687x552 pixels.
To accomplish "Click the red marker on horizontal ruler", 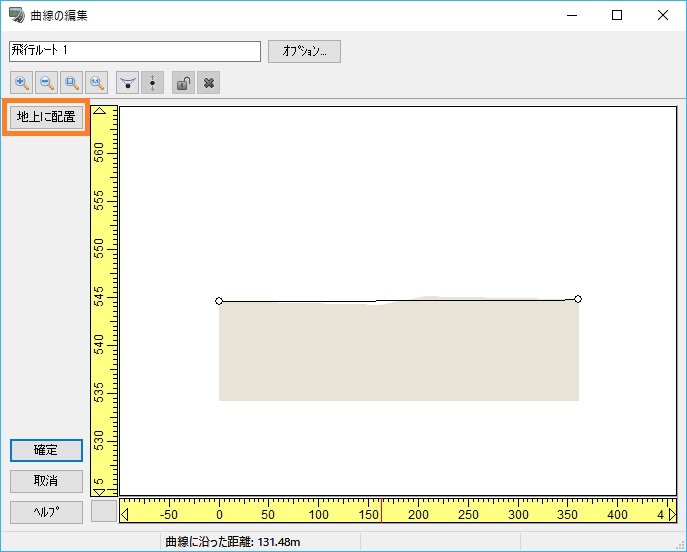I will point(382,510).
